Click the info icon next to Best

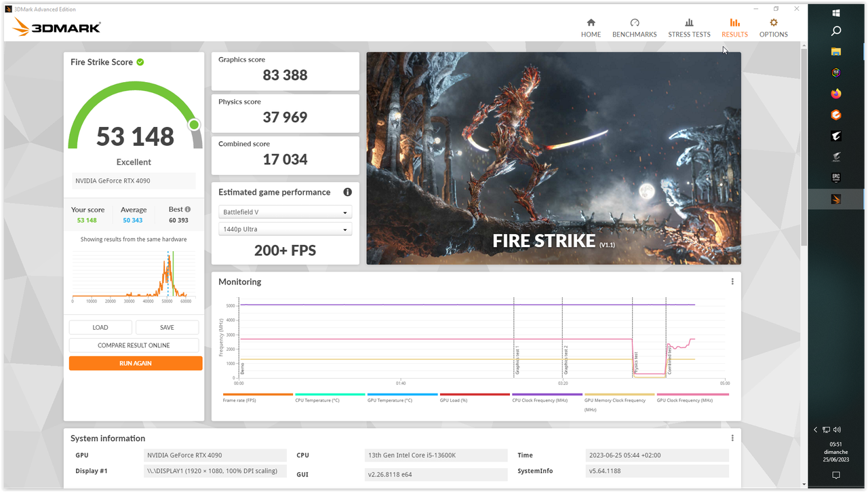[x=188, y=210]
